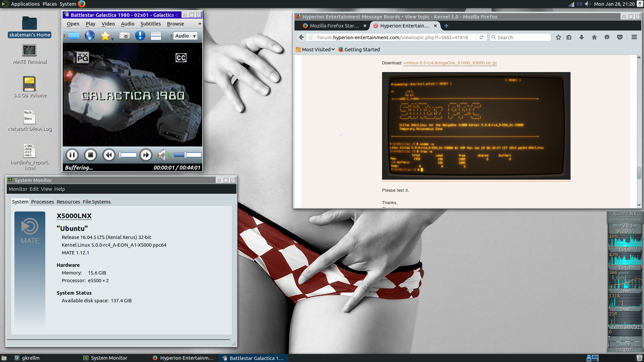The height and width of the screenshot is (362, 644).
Task: Click the skip forward button in VLC
Action: pyautogui.click(x=146, y=155)
